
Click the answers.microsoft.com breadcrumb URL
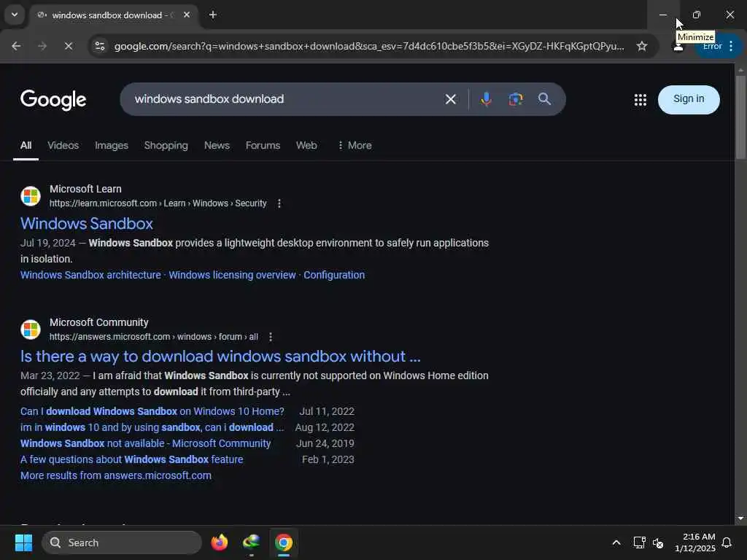[x=153, y=337]
